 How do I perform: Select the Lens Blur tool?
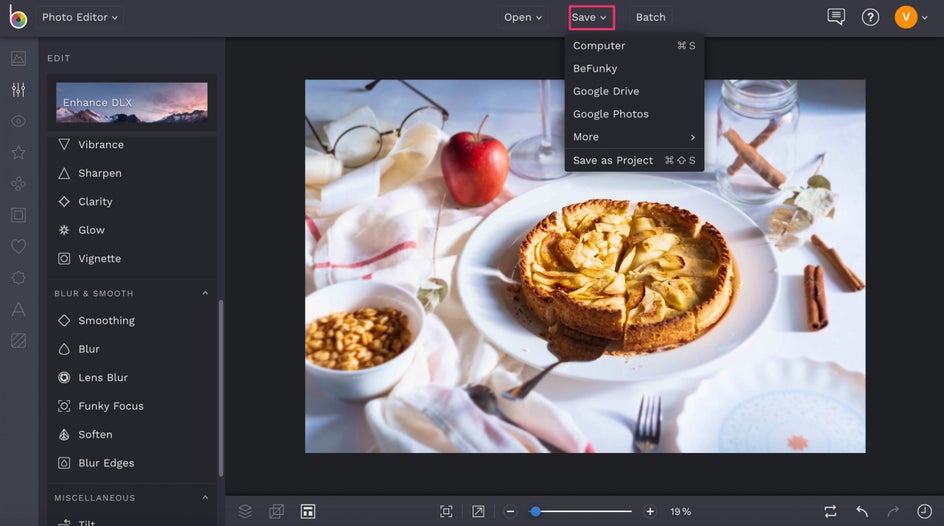tap(132, 377)
